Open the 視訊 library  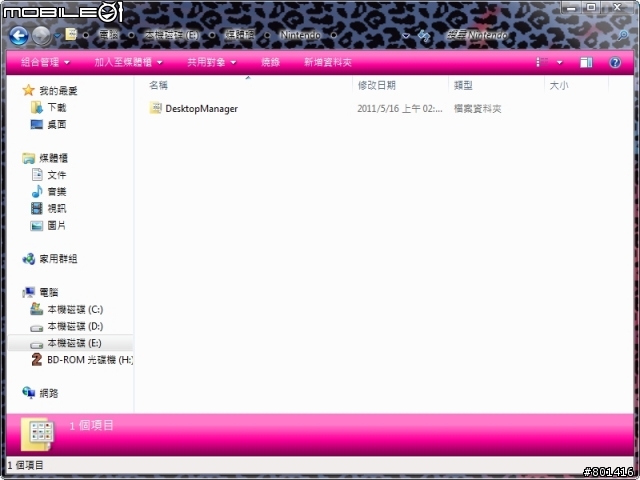56,209
